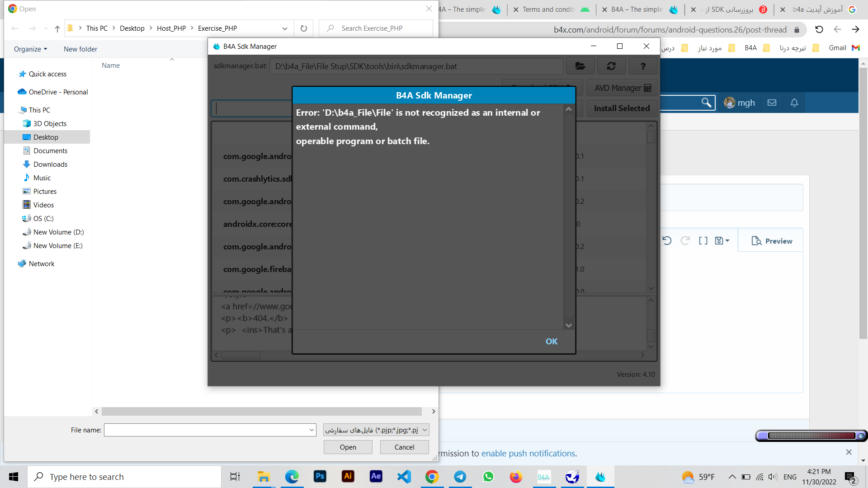Open Visual Studio Code from taskbar
Image resolution: width=868 pixels, height=488 pixels.
[x=404, y=476]
